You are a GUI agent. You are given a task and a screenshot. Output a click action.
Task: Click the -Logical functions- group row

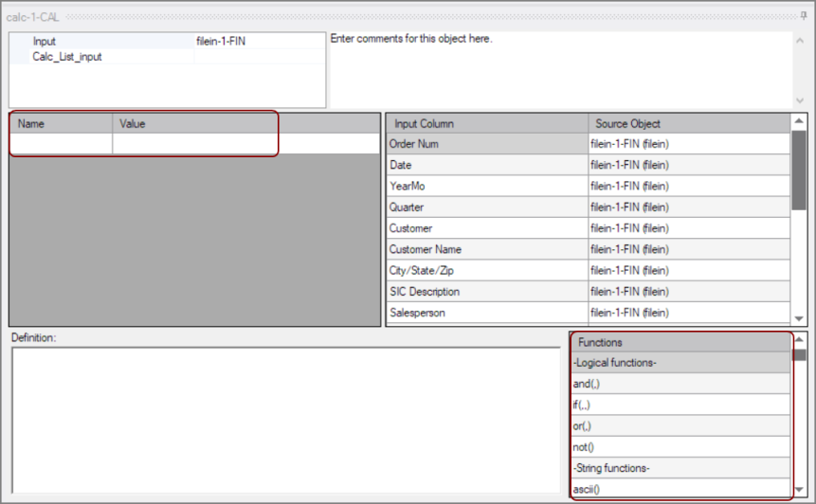(x=680, y=363)
